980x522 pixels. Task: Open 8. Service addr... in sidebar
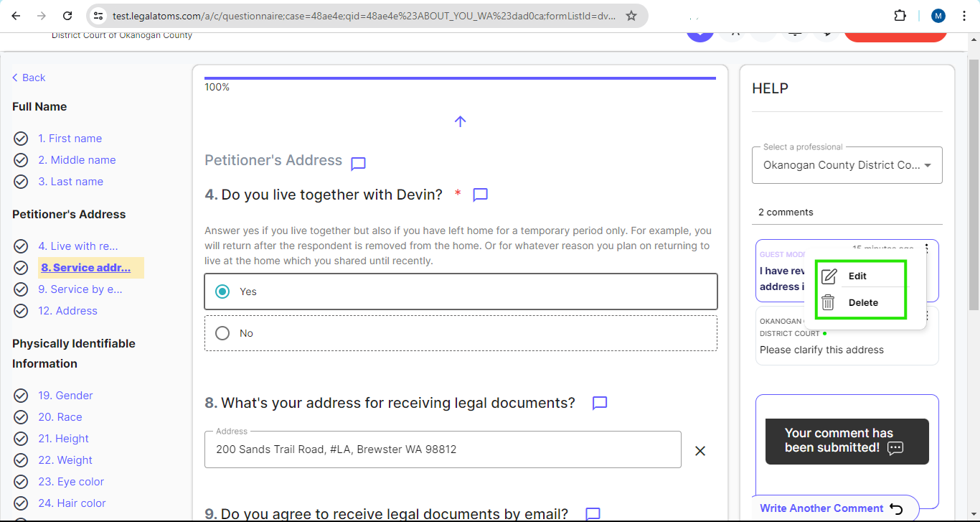coord(86,268)
